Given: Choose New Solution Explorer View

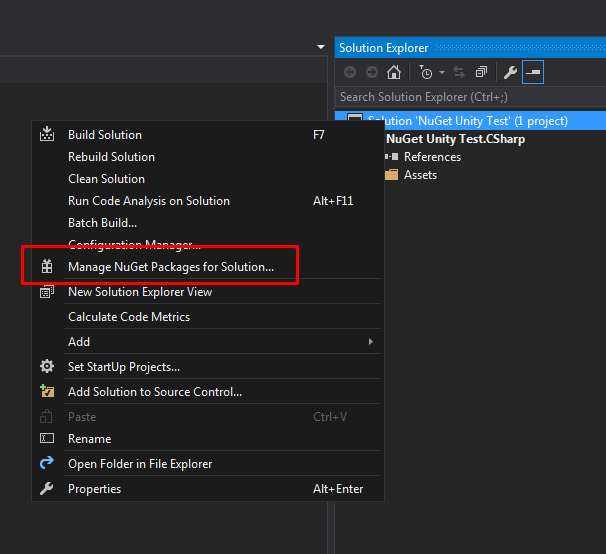Looking at the screenshot, I should click(208, 292).
